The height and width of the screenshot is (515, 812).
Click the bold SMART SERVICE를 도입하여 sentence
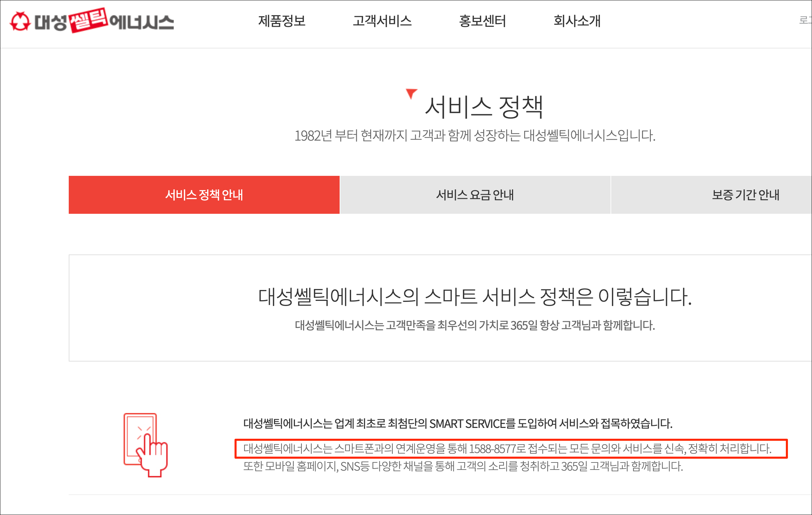point(458,424)
